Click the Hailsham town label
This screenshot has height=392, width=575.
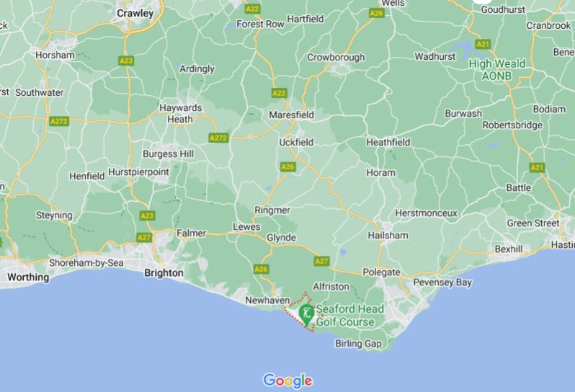point(388,236)
